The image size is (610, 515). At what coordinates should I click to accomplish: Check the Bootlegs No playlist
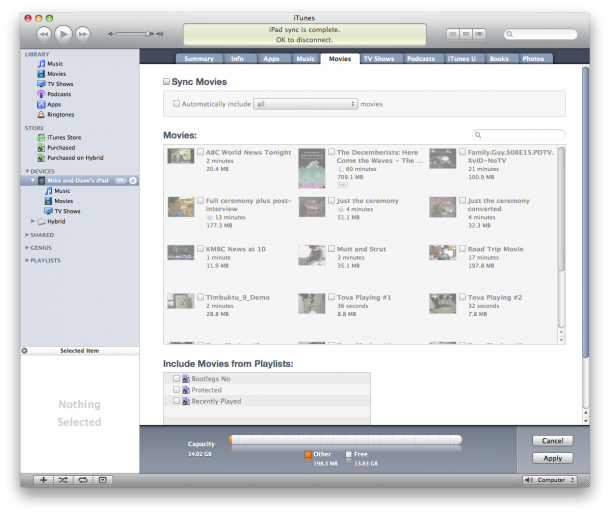click(176, 378)
